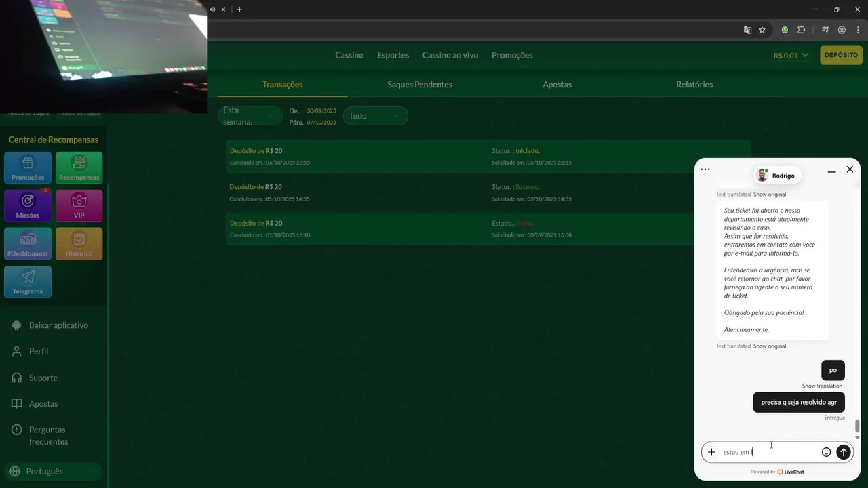This screenshot has width=868, height=488.
Task: Click the Perfil person icon
Action: [17, 351]
